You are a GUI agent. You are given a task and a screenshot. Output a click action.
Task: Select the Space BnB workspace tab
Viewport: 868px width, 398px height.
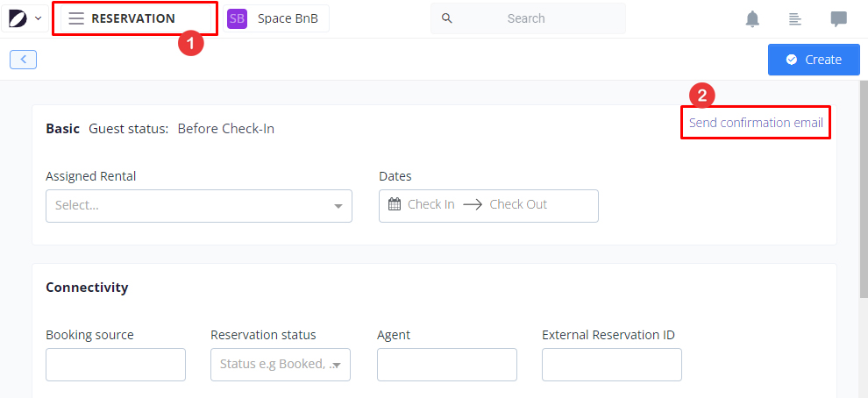288,18
